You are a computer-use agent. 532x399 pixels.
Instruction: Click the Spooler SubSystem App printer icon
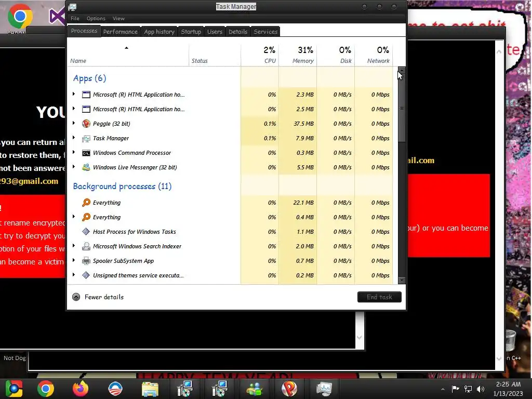(86, 261)
